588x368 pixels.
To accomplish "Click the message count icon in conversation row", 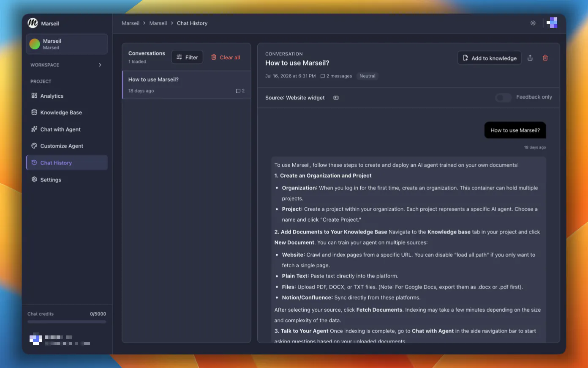I will click(238, 91).
